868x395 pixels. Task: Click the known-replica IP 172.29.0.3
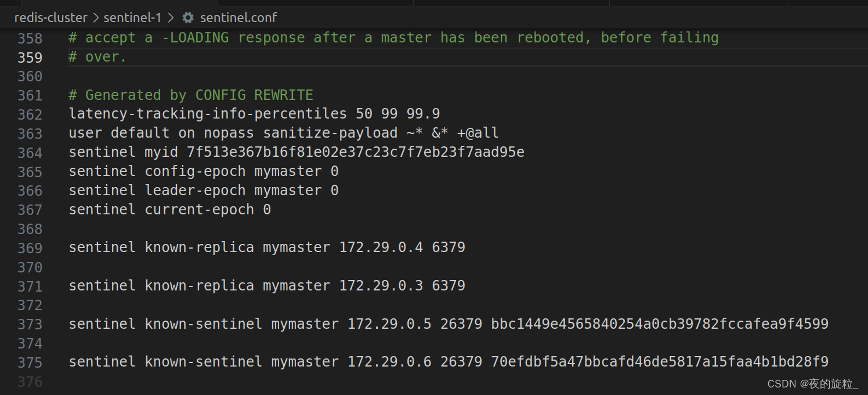pos(381,285)
